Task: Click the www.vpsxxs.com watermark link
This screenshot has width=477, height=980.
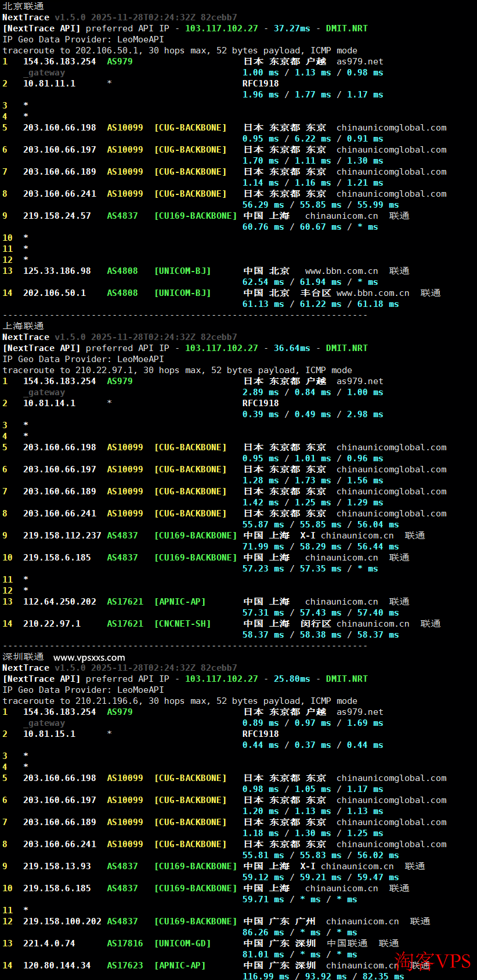Action: [x=89, y=657]
